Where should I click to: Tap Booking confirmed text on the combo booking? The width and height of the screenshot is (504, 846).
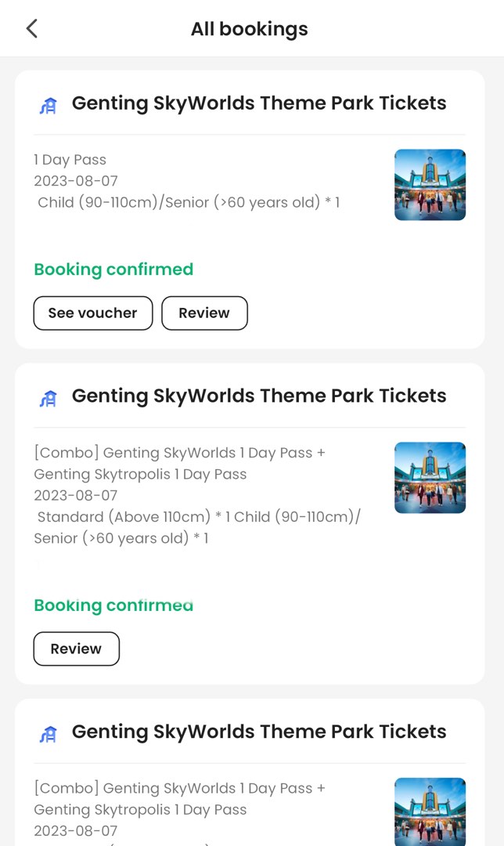coord(113,605)
